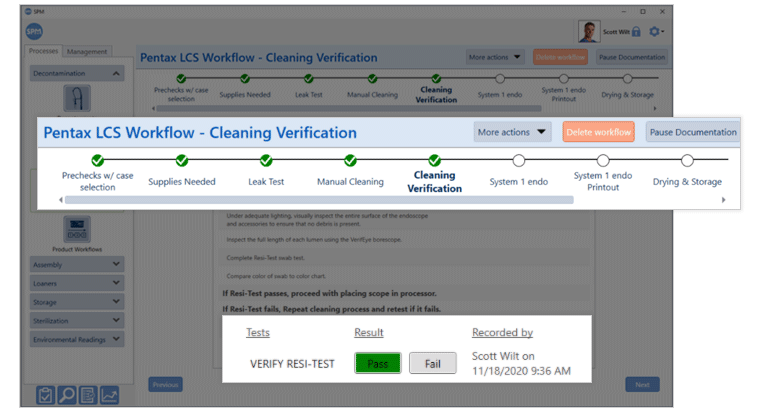This screenshot has height=414, width=761.
Task: Click enlarged 'System 1 endo Printout' label
Action: coord(603,182)
